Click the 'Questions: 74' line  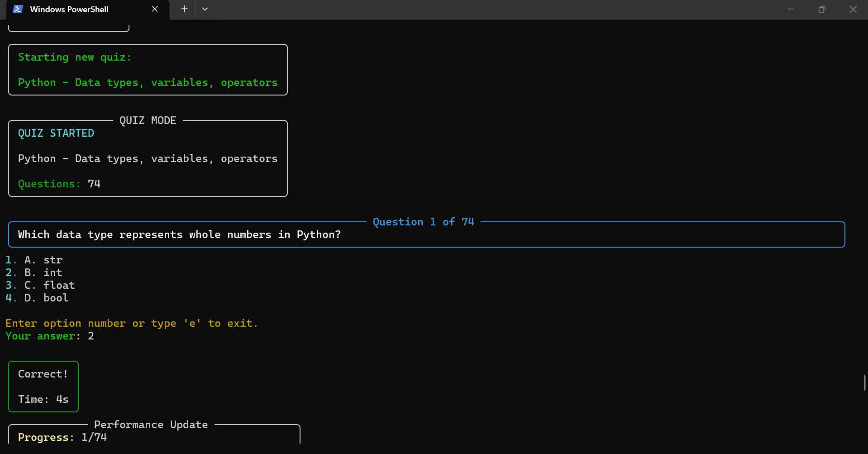click(x=59, y=184)
